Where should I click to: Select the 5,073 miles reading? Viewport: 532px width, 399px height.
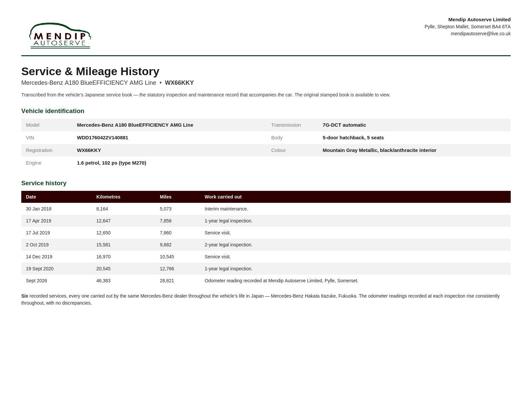[x=166, y=209]
